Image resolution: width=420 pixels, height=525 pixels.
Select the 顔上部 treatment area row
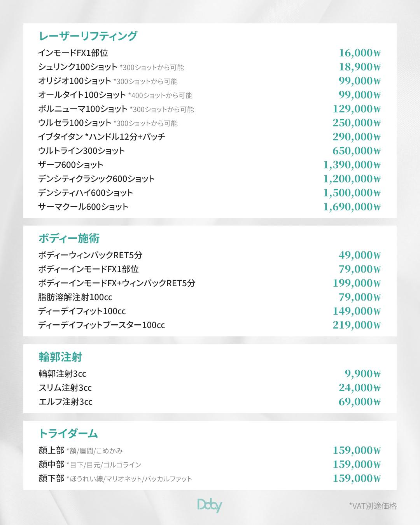coord(51,450)
